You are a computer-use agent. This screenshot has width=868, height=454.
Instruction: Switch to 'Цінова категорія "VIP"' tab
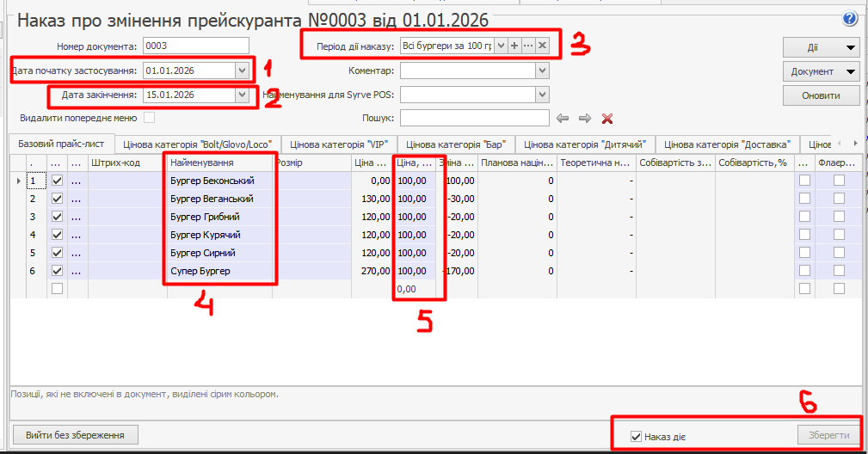338,144
